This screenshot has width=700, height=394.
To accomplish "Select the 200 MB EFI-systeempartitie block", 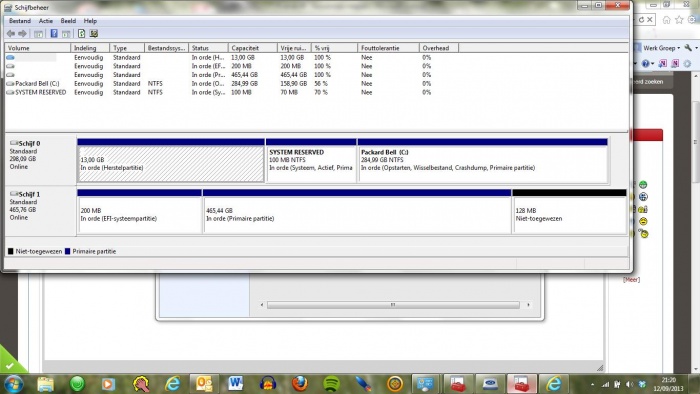I will click(139, 212).
